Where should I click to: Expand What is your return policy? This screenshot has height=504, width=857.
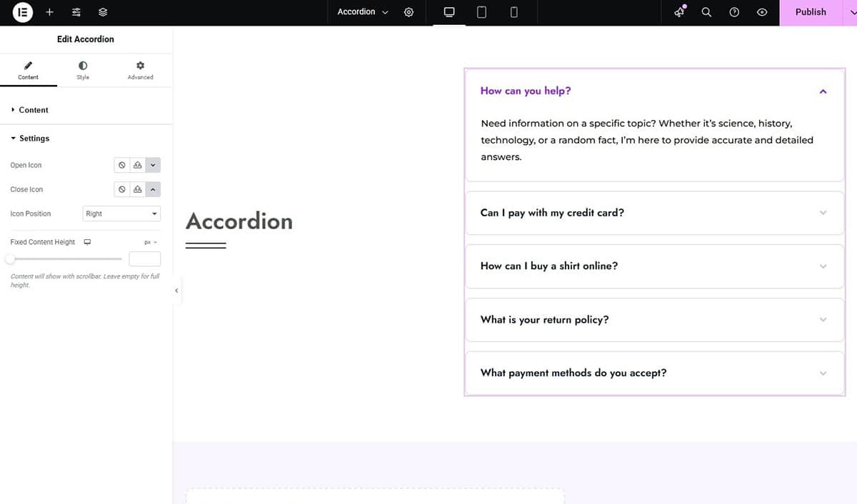654,319
